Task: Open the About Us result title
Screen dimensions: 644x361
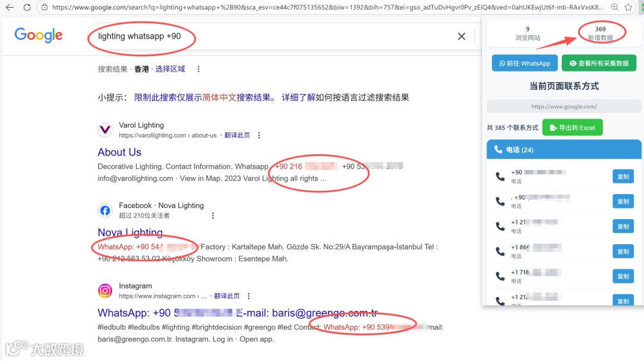Action: [x=119, y=152]
